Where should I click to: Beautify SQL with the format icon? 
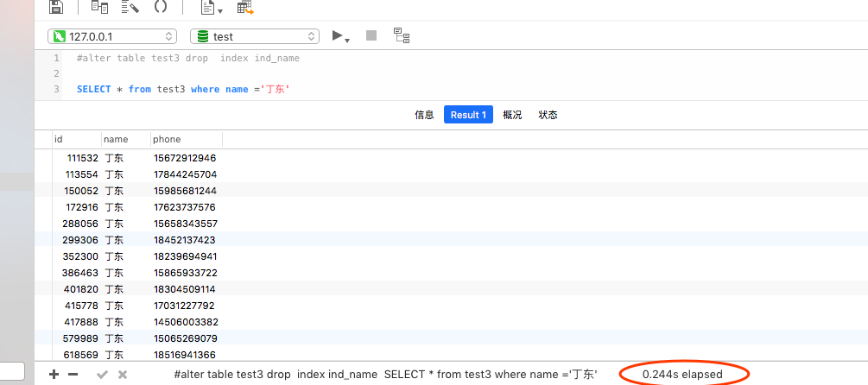[130, 7]
